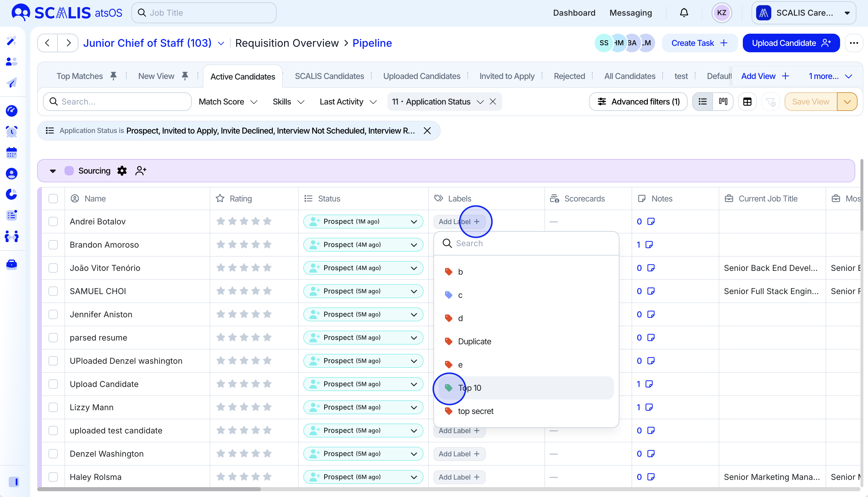Open Sourcing stage settings gear
The image size is (868, 497).
122,171
